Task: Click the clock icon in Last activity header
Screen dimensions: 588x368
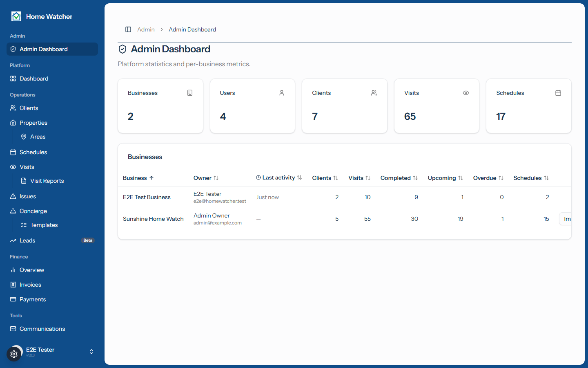Action: tap(258, 177)
